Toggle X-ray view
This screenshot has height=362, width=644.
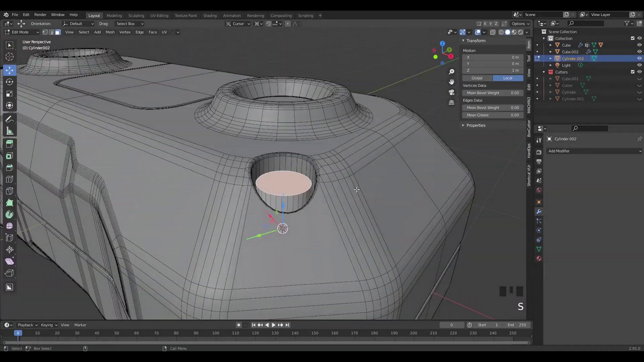(x=493, y=32)
